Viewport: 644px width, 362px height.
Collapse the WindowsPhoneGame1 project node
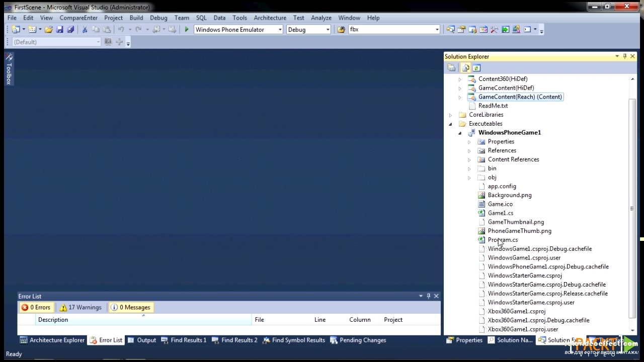[460, 133]
